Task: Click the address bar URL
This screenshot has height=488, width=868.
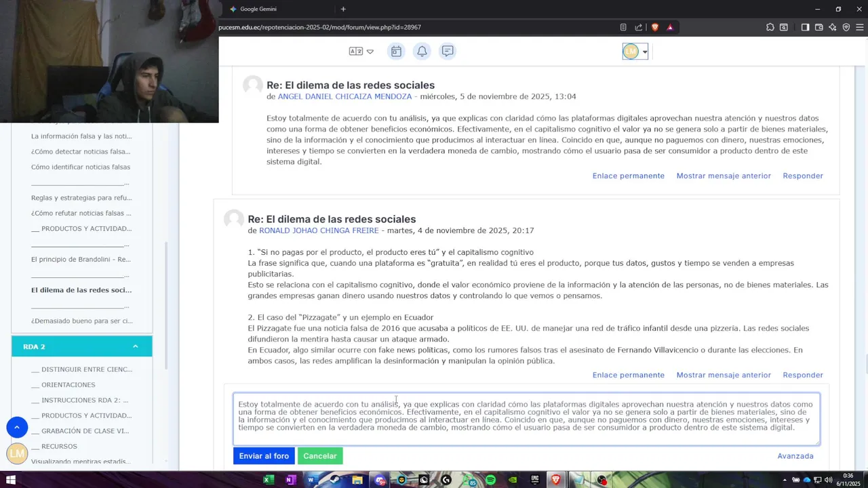Action: (320, 27)
